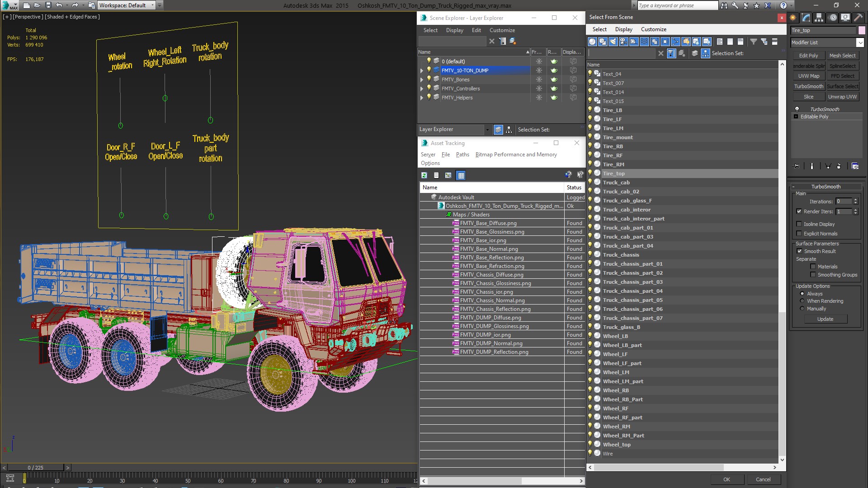Expand the FMTV_Helpers layer
The height and width of the screenshot is (488, 868).
click(422, 98)
